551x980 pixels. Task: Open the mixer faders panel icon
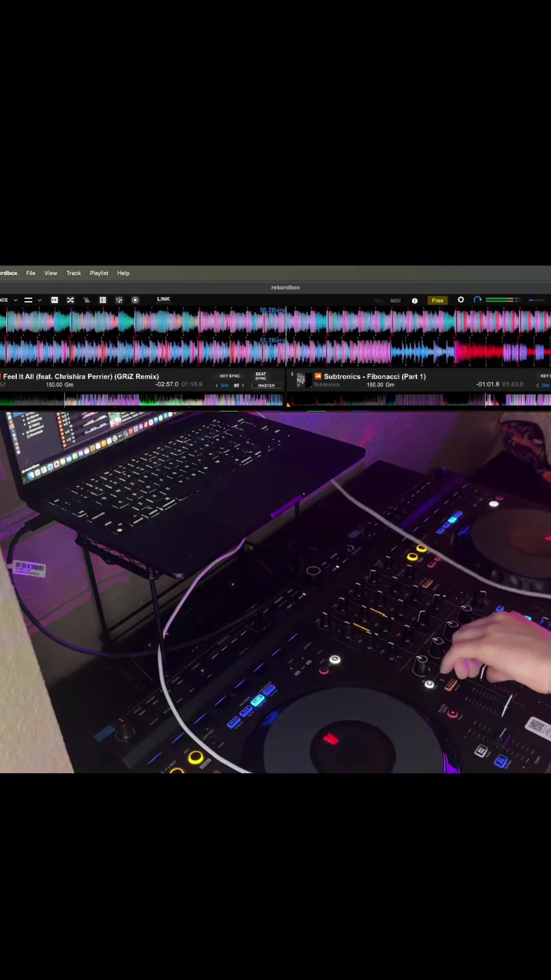pos(119,300)
